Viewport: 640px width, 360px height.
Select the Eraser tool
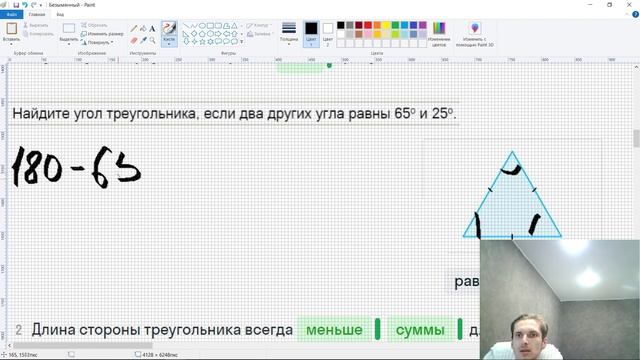pos(133,40)
